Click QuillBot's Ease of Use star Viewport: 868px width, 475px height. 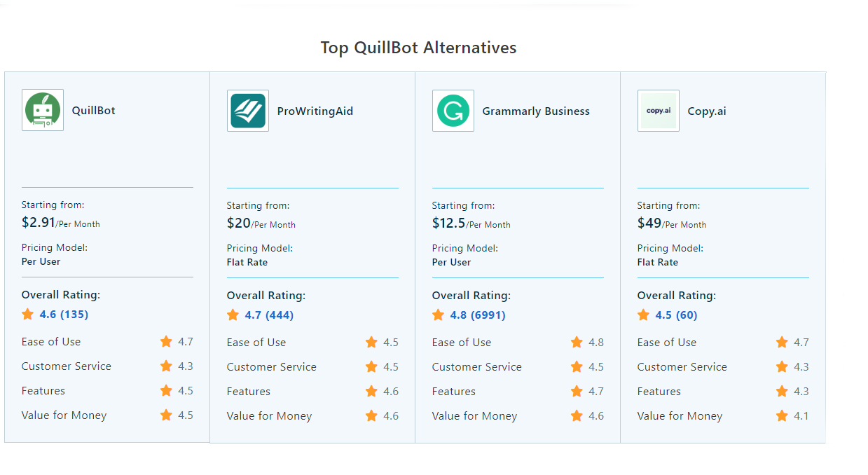[x=166, y=342]
